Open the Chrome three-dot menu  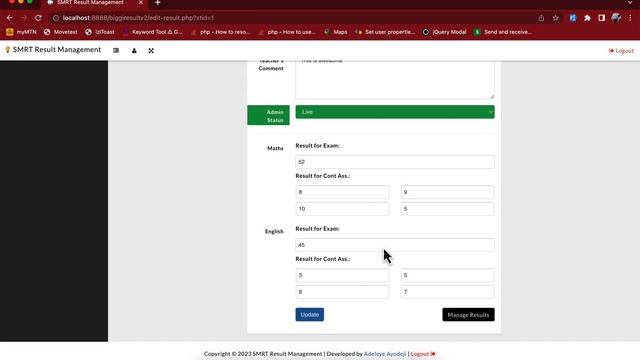point(630,18)
